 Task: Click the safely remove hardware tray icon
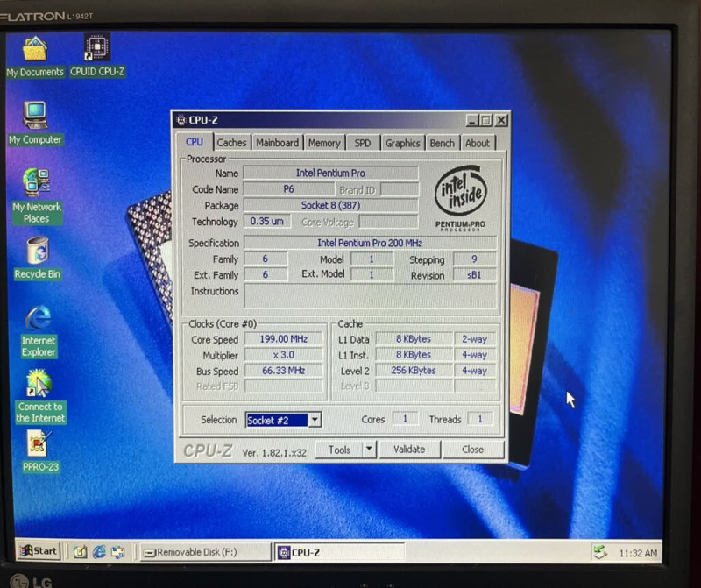click(x=600, y=552)
